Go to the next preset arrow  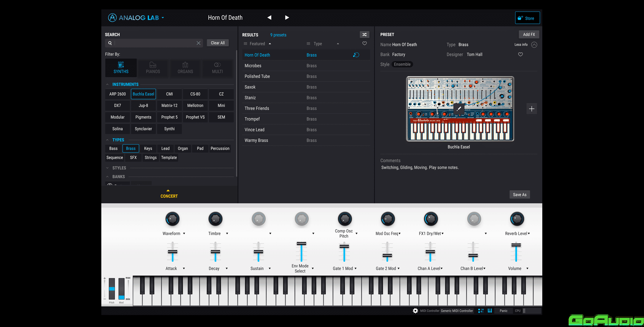tap(287, 18)
